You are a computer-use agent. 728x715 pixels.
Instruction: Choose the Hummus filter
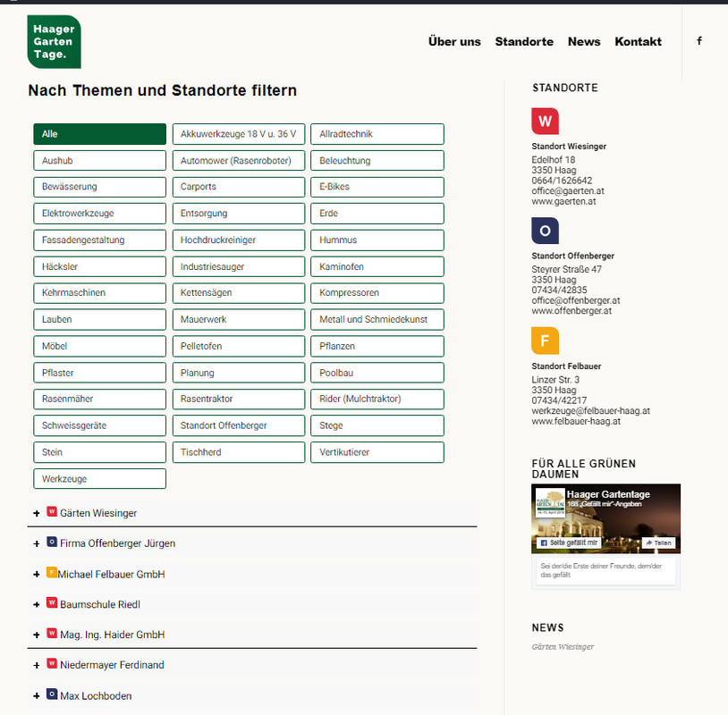tap(377, 240)
